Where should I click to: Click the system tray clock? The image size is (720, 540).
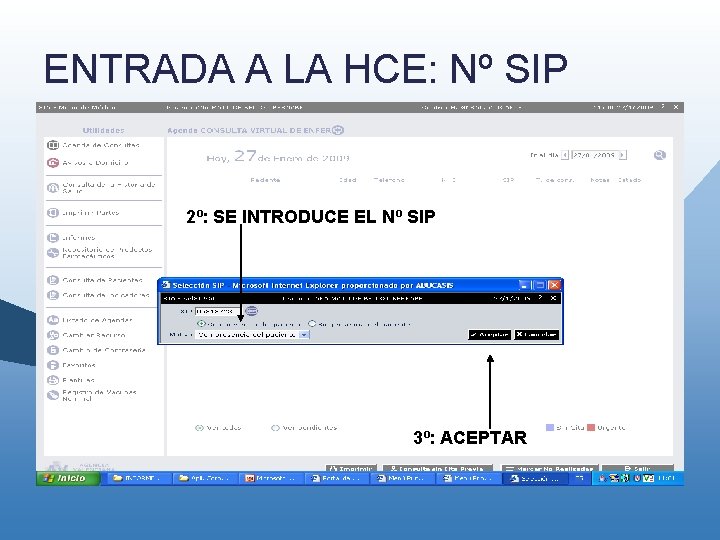666,478
